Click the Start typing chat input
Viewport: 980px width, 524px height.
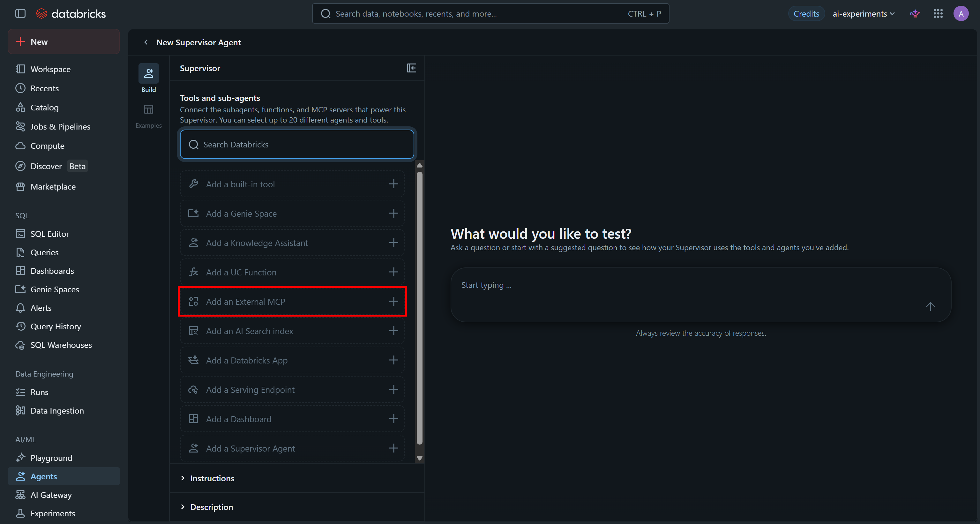click(701, 295)
